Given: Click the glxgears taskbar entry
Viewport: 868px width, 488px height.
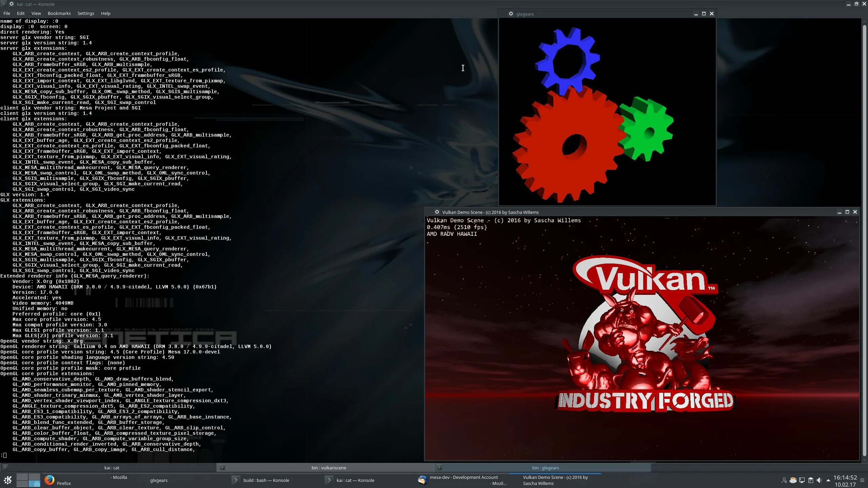Looking at the screenshot, I should click(x=158, y=480).
